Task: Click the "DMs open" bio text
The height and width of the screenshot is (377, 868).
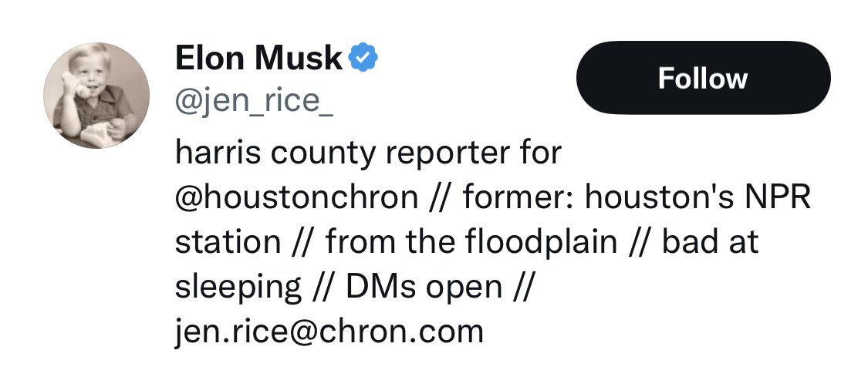Action: coord(424,287)
